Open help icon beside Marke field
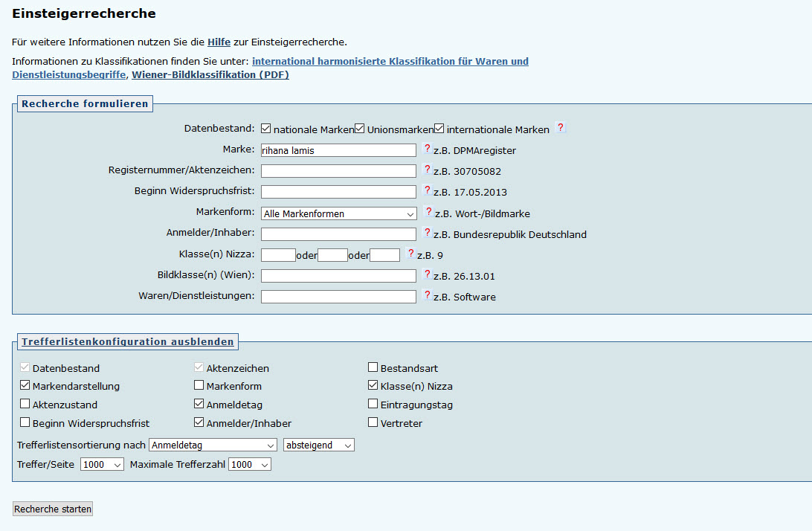 click(x=427, y=149)
